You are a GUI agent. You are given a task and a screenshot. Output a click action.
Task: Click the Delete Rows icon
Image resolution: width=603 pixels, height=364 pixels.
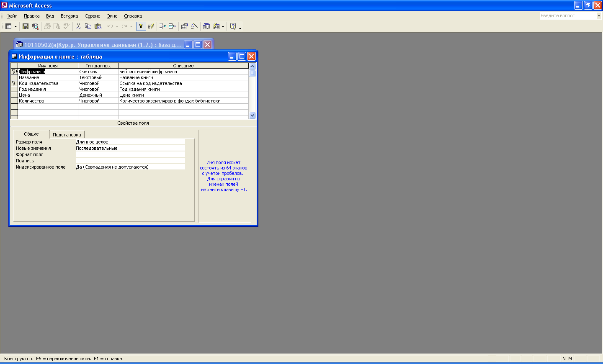[172, 26]
